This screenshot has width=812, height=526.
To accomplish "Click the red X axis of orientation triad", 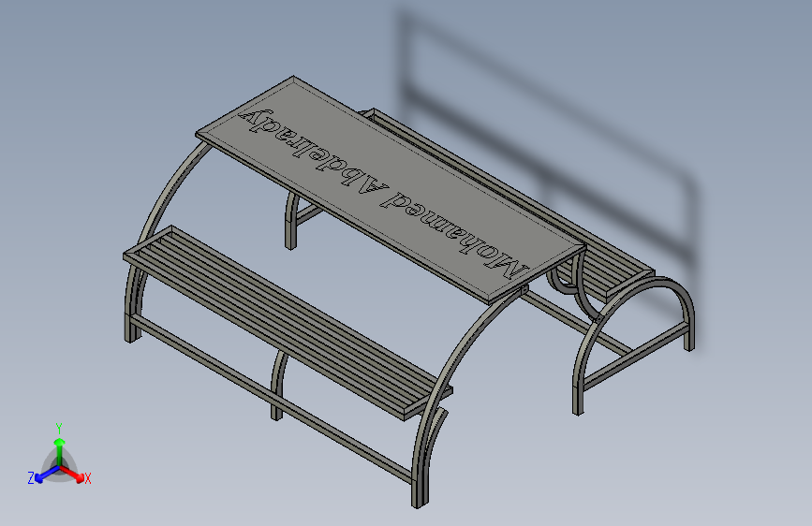I will 74,475.
